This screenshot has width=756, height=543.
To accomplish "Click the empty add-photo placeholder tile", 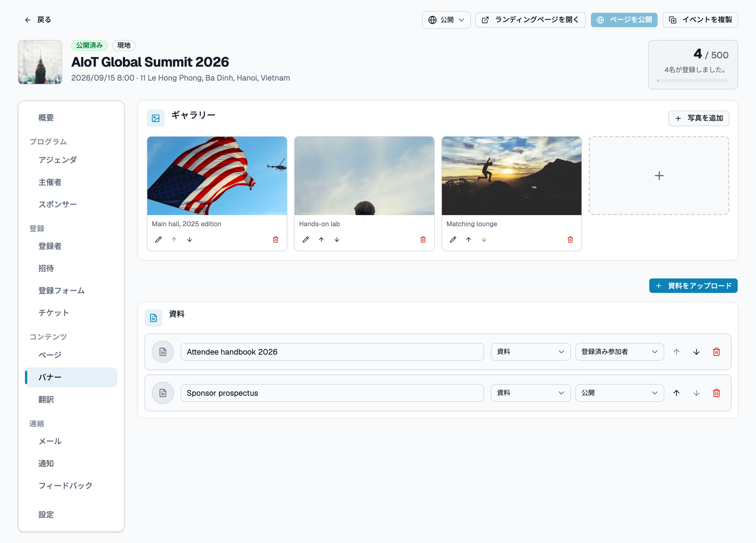I will 659,176.
